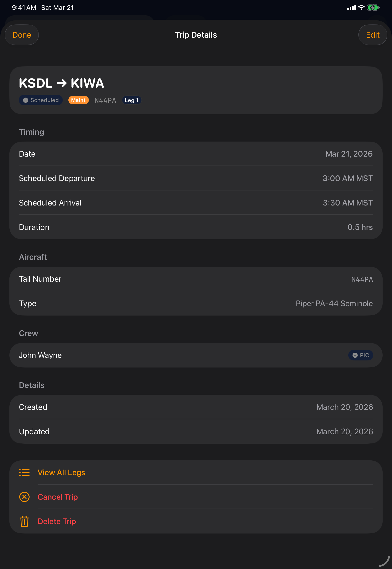
Task: Tap the View All Legs list icon
Action: pos(24,472)
